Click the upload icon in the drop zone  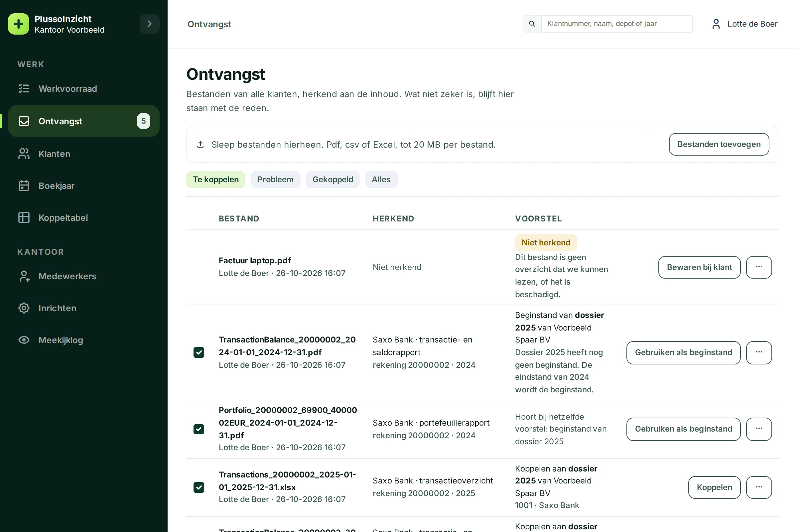pyautogui.click(x=200, y=145)
